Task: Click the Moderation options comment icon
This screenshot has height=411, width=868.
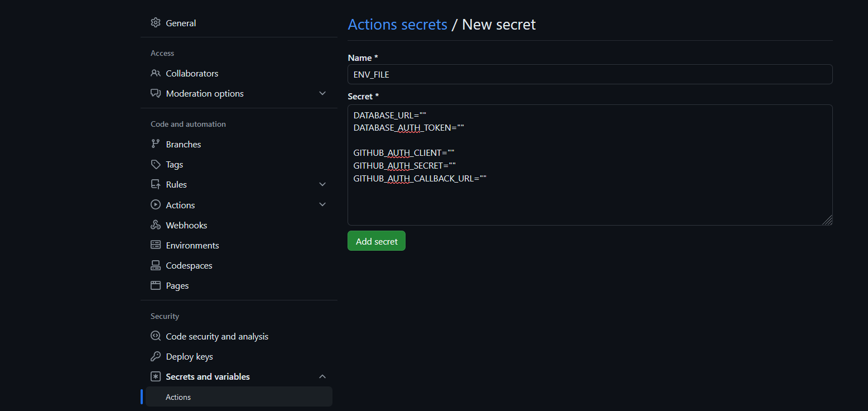Action: coord(156,93)
